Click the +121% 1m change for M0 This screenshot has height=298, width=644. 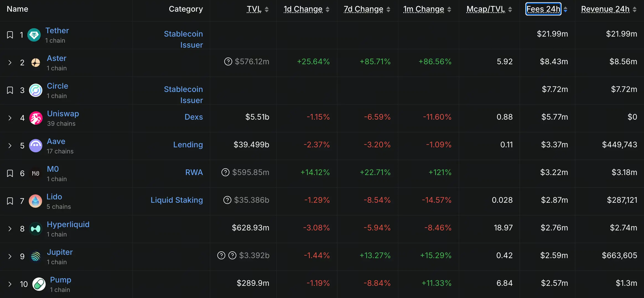click(440, 172)
